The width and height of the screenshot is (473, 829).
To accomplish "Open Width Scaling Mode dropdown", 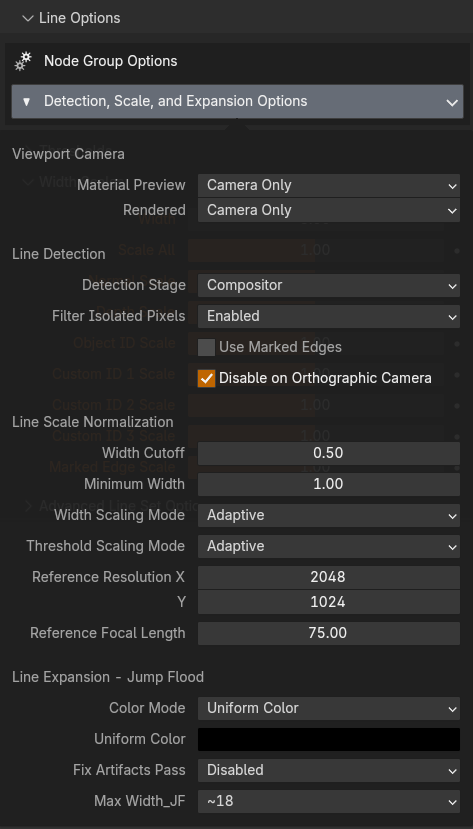I will point(329,515).
